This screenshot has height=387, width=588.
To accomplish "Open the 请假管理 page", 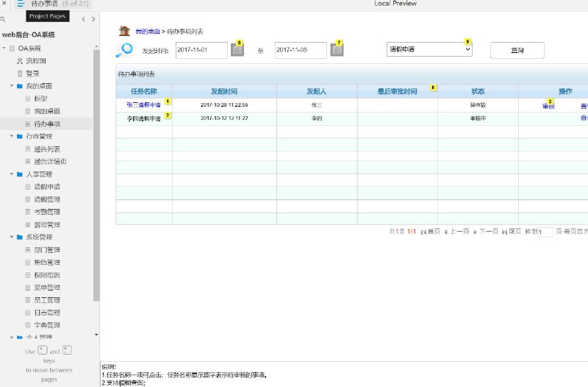I will [47, 199].
